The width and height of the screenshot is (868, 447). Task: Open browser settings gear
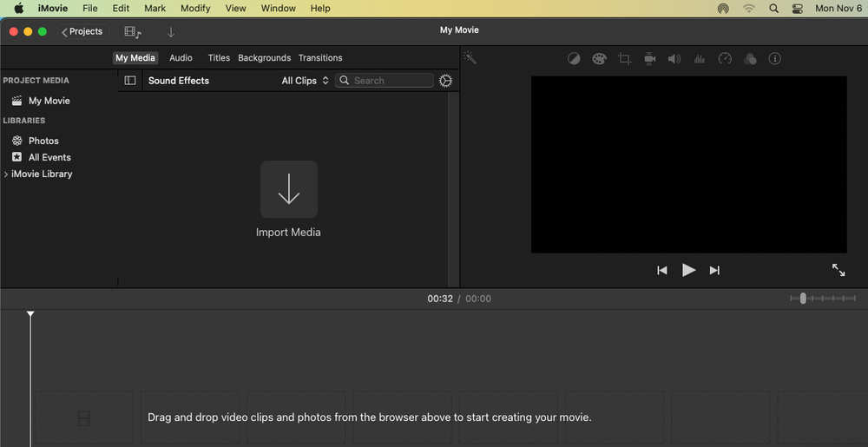(x=445, y=81)
